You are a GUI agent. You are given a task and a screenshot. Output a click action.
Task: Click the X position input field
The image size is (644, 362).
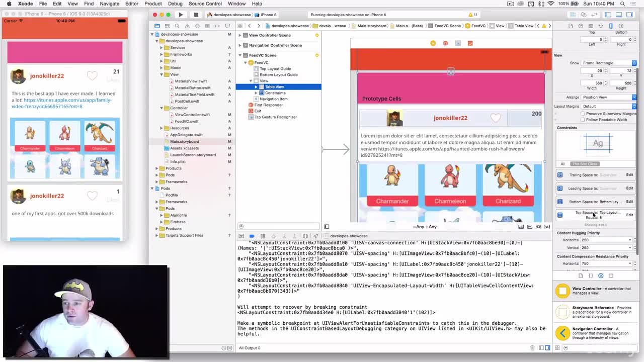tap(592, 71)
